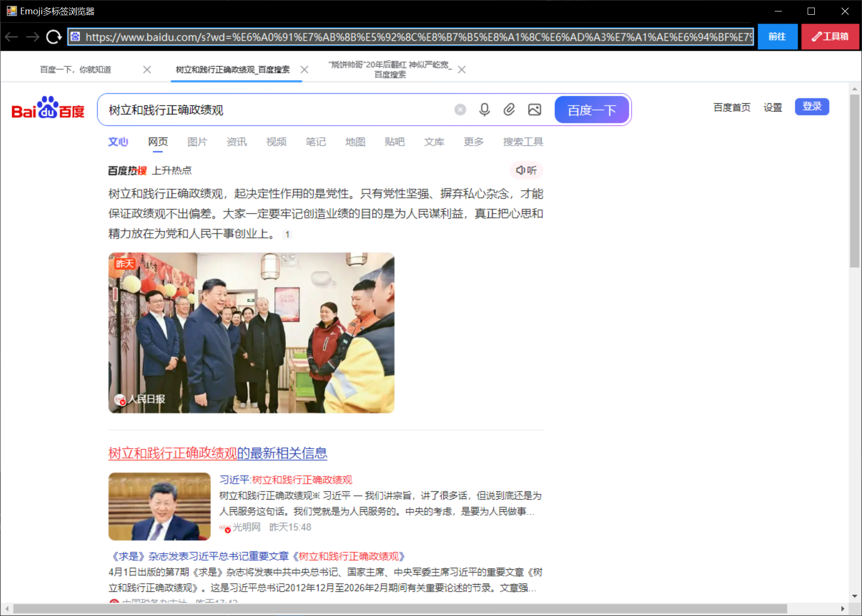Close the 烧饼帅哥 tab

[x=462, y=70]
